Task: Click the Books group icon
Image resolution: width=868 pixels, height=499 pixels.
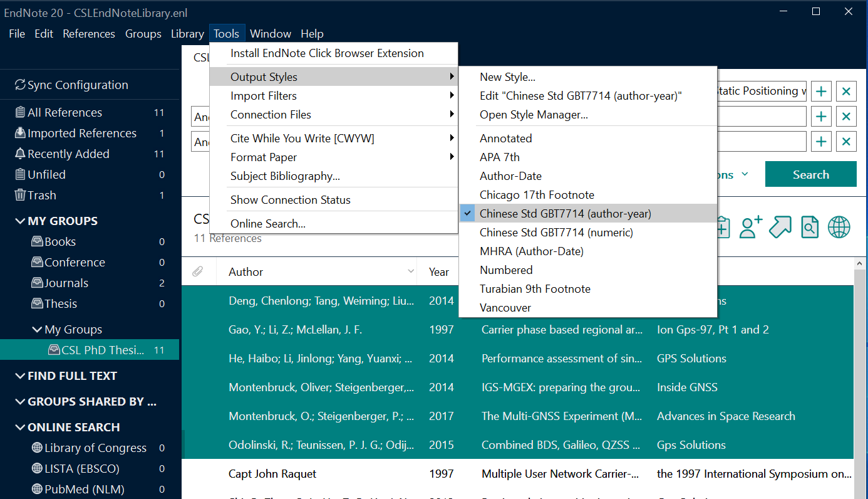Action: pos(37,241)
